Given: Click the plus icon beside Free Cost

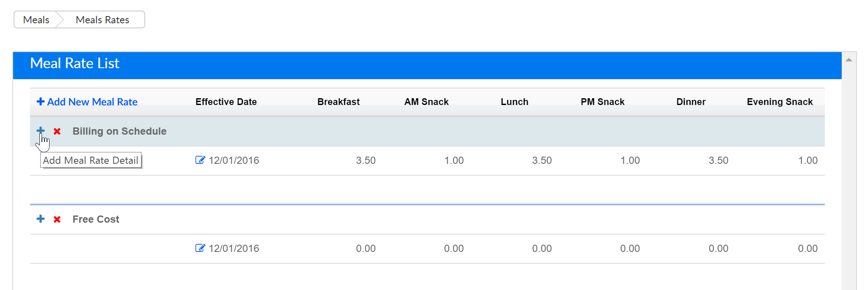Looking at the screenshot, I should [41, 219].
